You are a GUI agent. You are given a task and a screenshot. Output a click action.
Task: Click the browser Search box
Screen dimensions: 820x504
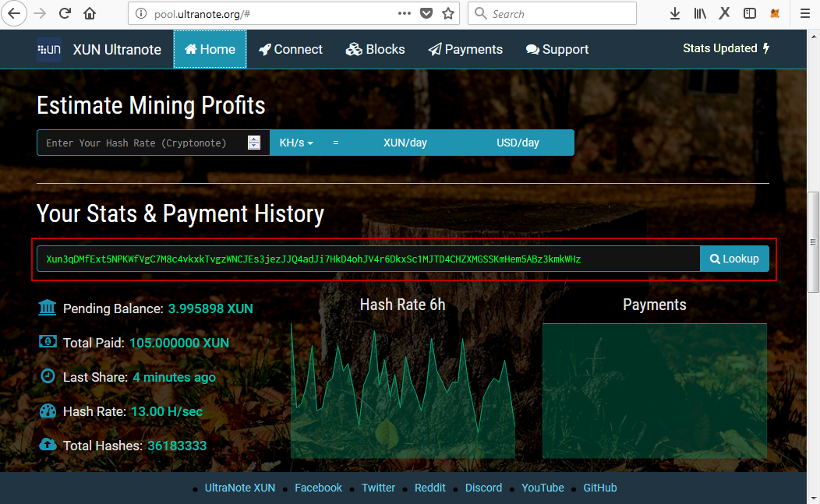pos(552,13)
